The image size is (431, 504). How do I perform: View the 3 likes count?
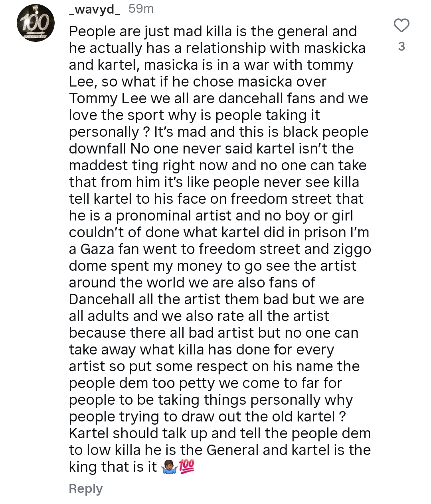click(401, 47)
